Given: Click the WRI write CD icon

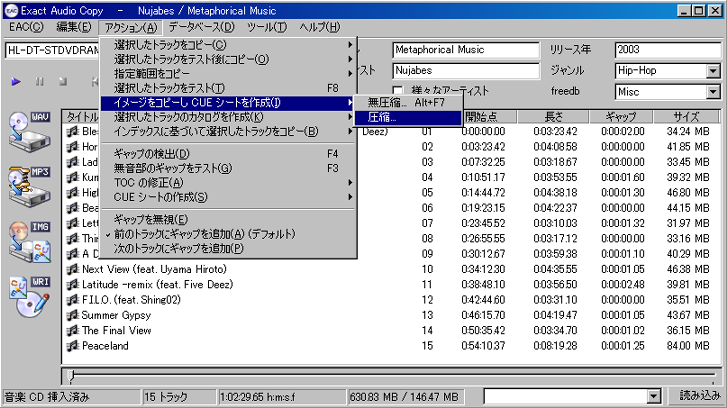Looking at the screenshot, I should [30, 297].
